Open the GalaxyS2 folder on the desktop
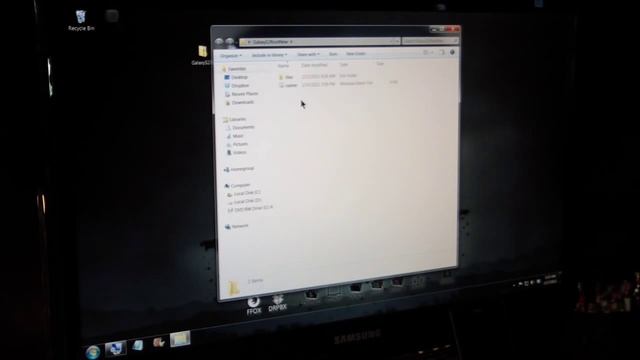The height and width of the screenshot is (360, 640). (x=202, y=56)
